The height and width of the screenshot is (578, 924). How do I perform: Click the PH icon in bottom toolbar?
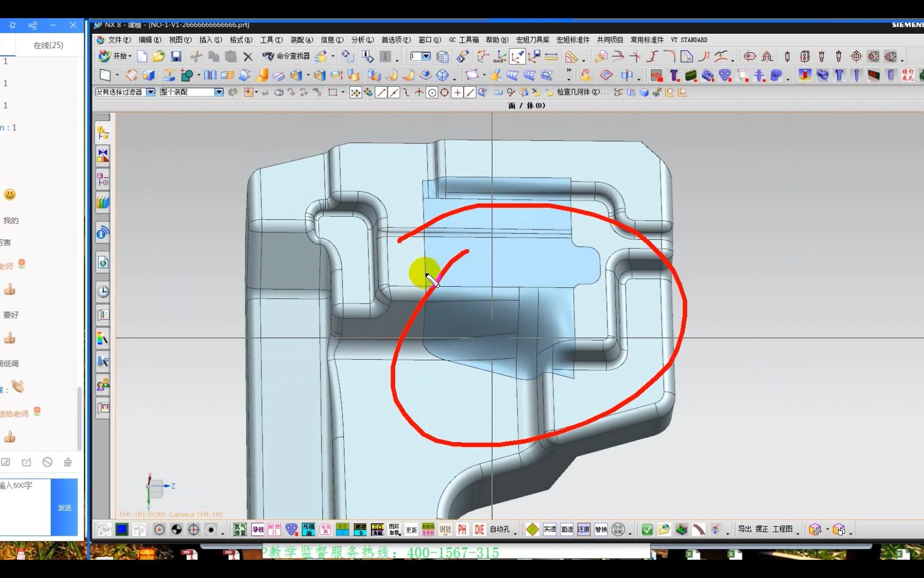click(462, 529)
